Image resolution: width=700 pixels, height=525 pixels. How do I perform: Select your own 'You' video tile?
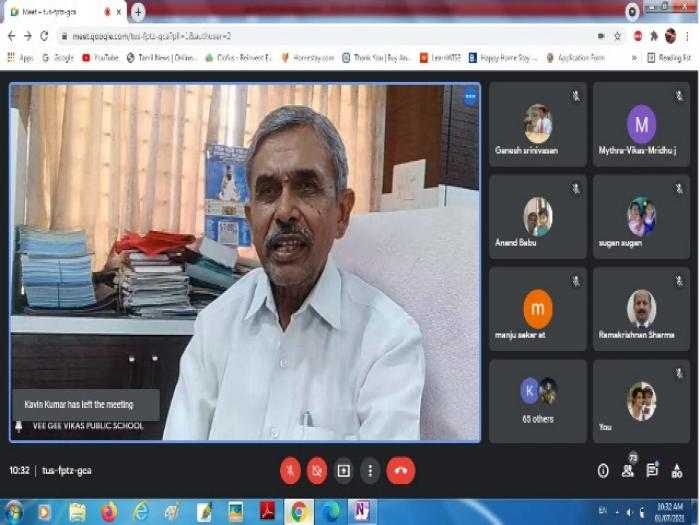click(x=642, y=401)
